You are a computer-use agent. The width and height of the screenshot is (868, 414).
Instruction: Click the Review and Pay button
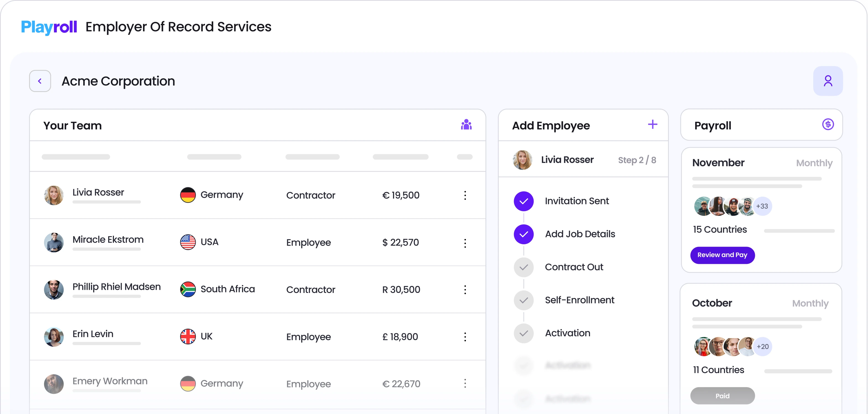[x=723, y=255]
